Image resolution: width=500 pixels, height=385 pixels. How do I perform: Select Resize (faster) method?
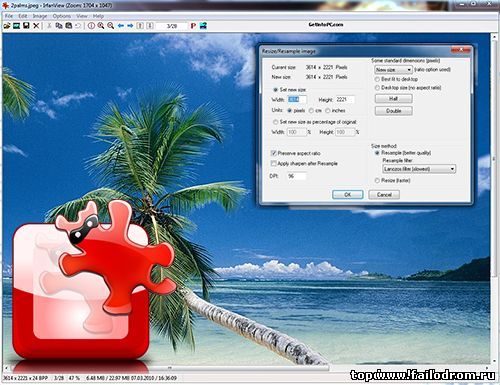377,180
